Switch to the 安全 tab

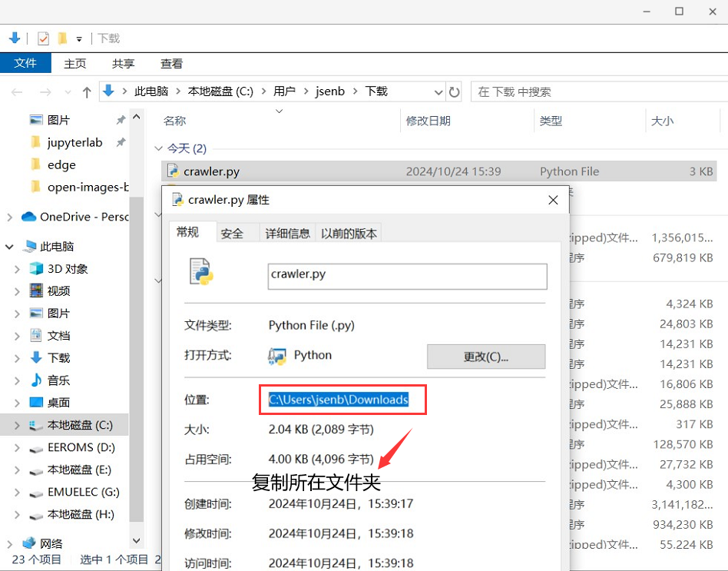tap(232, 234)
